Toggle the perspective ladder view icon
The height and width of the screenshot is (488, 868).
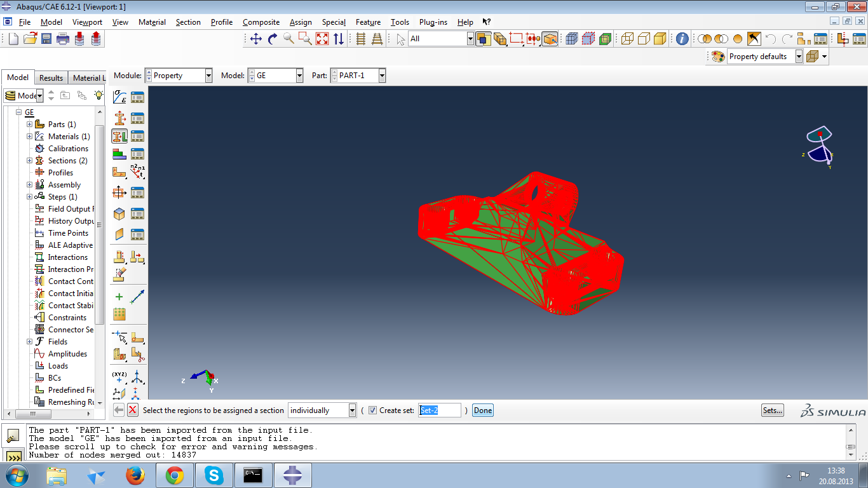click(377, 39)
